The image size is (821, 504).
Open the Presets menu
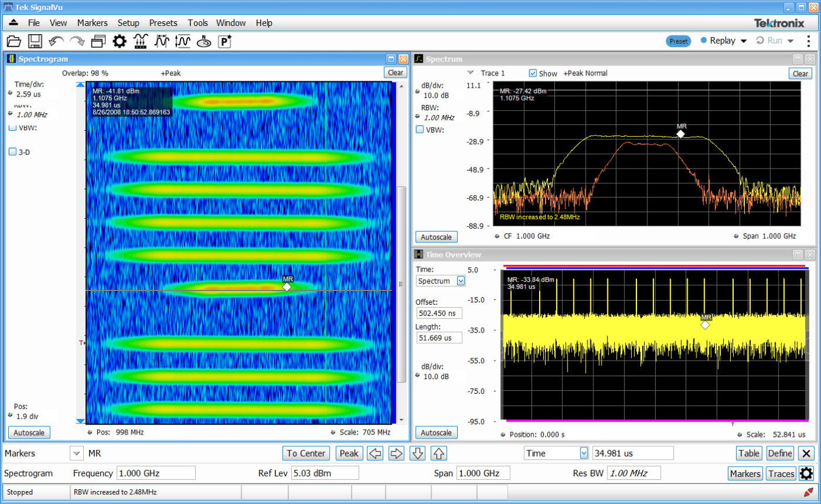pyautogui.click(x=163, y=23)
